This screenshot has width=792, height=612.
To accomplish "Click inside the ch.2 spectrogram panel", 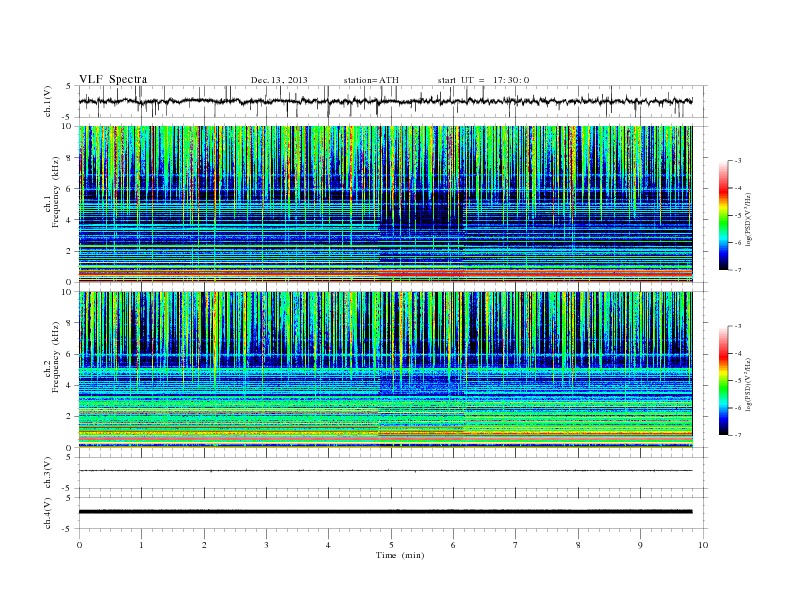I will (385, 370).
